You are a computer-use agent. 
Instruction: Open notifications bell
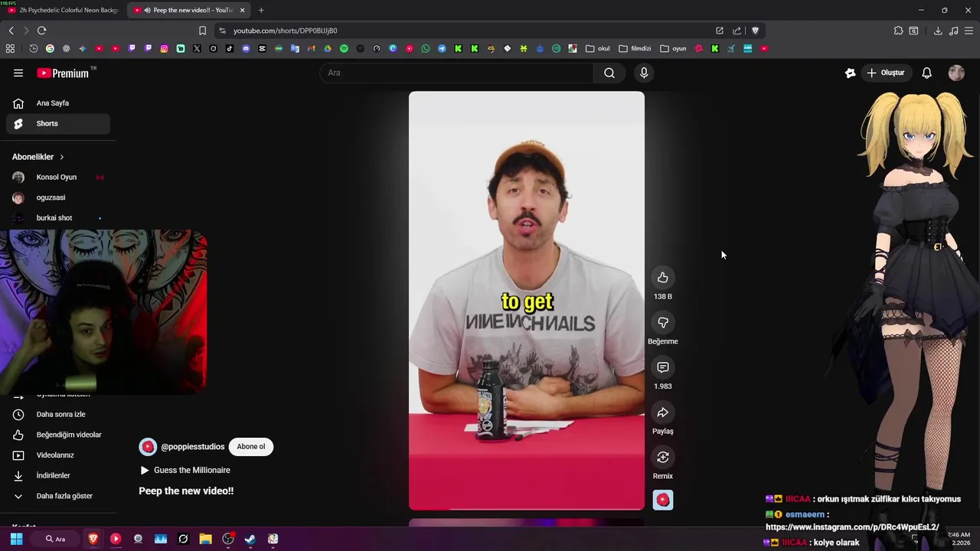pos(927,73)
